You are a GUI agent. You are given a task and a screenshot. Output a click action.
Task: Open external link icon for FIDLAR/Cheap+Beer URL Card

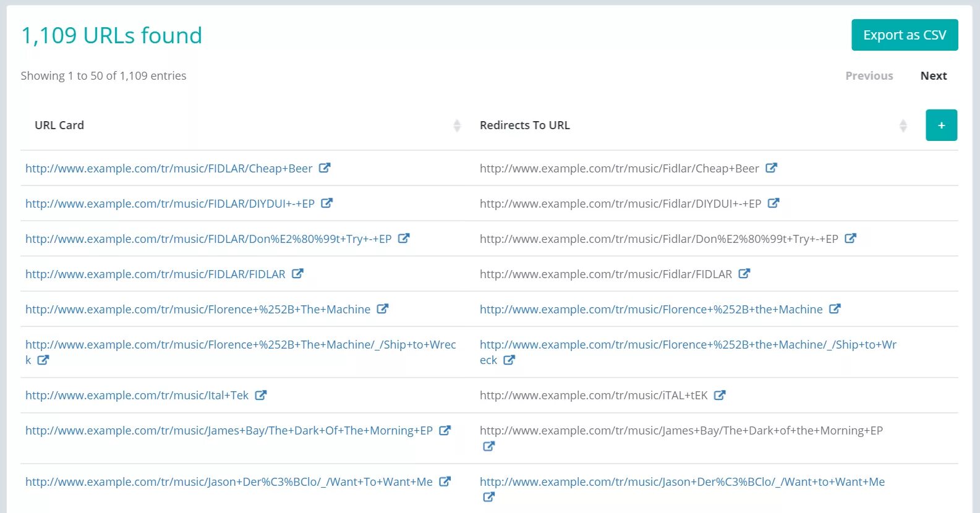[325, 168]
